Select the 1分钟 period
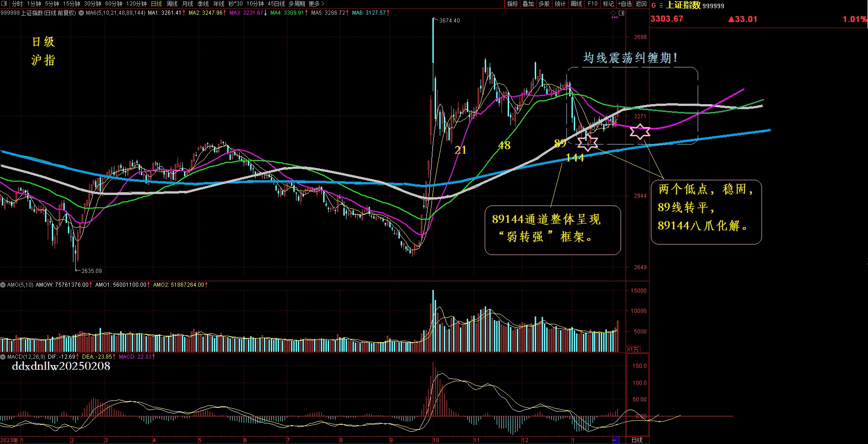The image size is (868, 444). 34,4
